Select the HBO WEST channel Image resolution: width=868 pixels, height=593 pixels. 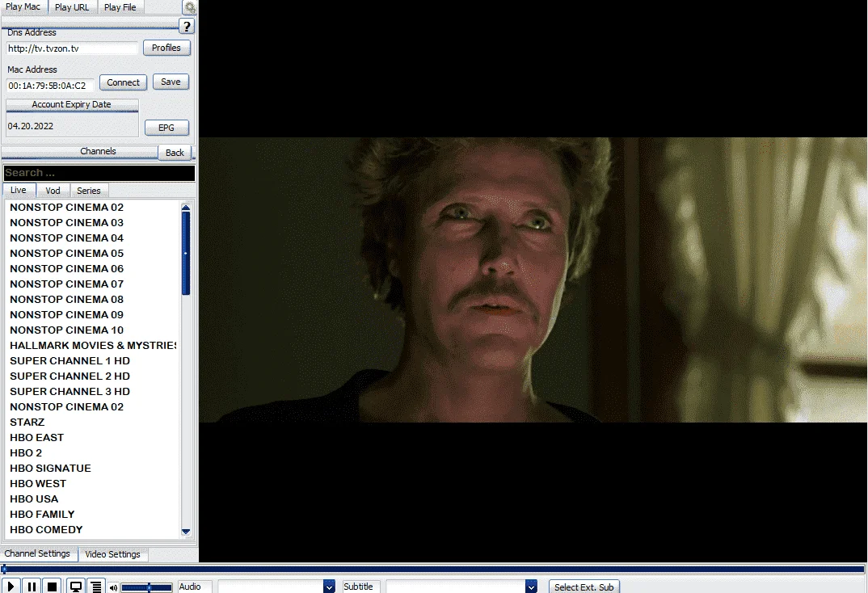pyautogui.click(x=38, y=484)
